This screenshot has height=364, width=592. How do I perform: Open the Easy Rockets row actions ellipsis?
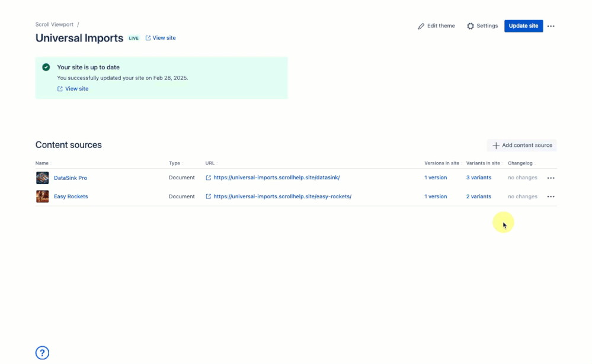click(551, 197)
